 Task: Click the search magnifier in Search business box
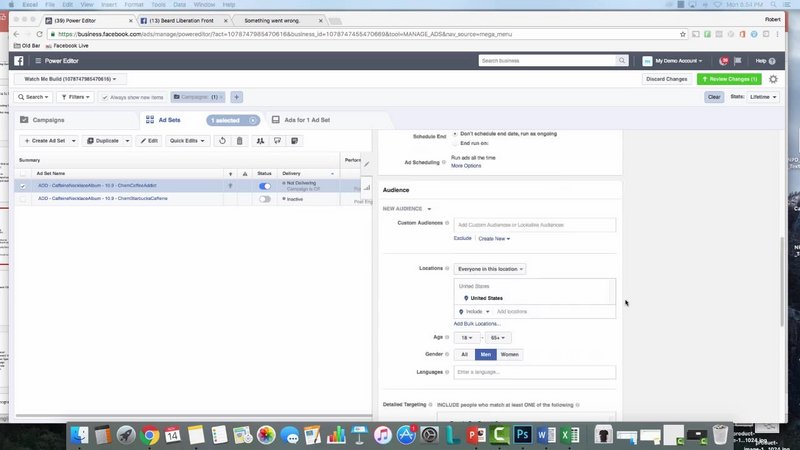[x=622, y=61]
